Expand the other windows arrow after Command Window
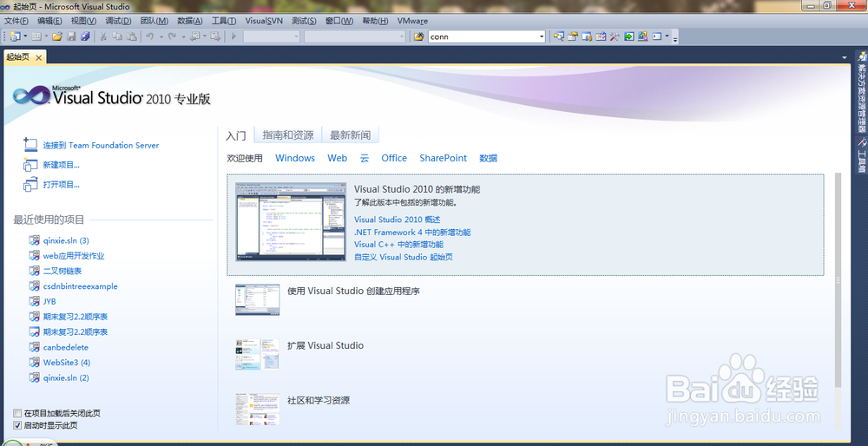This screenshot has height=446, width=868. coord(667,36)
